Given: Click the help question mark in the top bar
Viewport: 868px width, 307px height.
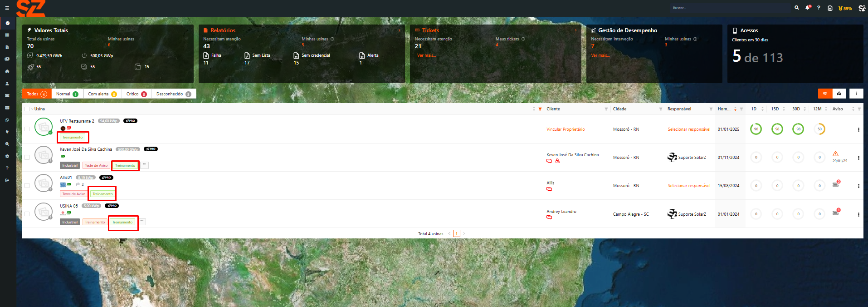Looking at the screenshot, I should [x=819, y=8].
